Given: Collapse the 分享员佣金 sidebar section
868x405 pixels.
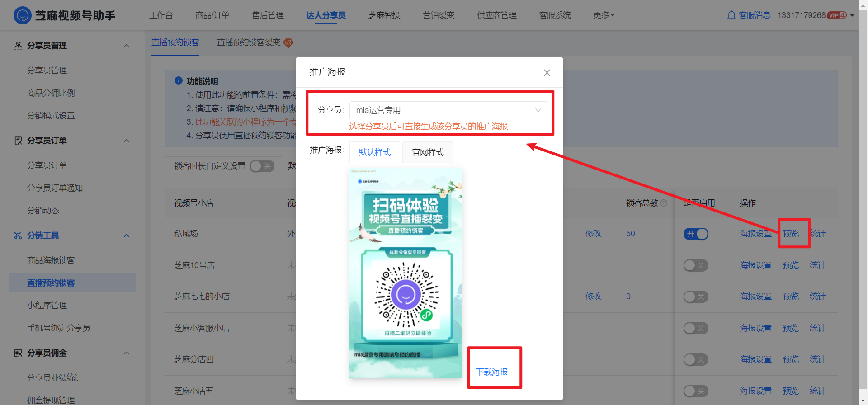Looking at the screenshot, I should (127, 353).
